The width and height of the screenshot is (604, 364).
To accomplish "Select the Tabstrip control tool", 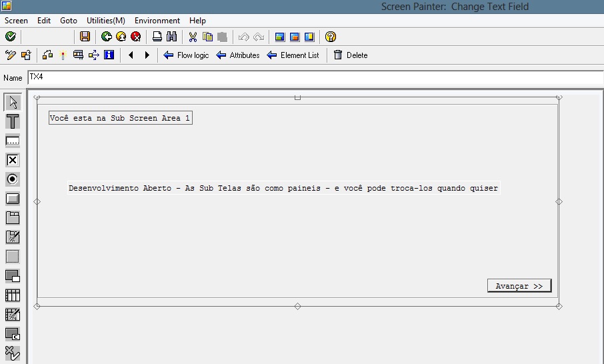I will coord(13,218).
